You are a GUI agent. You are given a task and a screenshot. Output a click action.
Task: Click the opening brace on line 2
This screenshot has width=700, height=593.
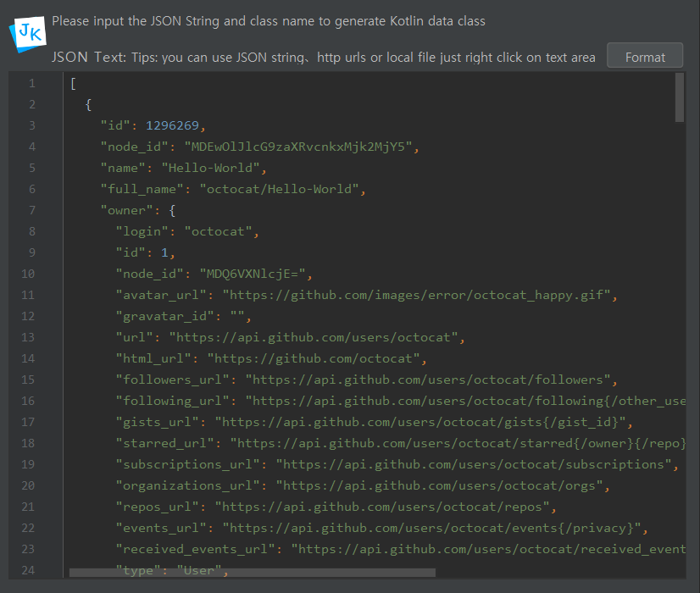click(88, 105)
